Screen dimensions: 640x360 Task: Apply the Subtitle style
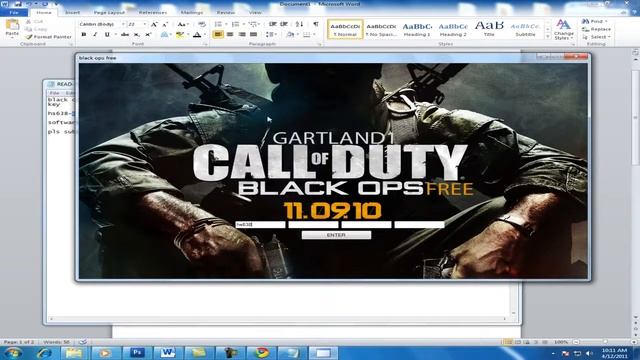525,29
